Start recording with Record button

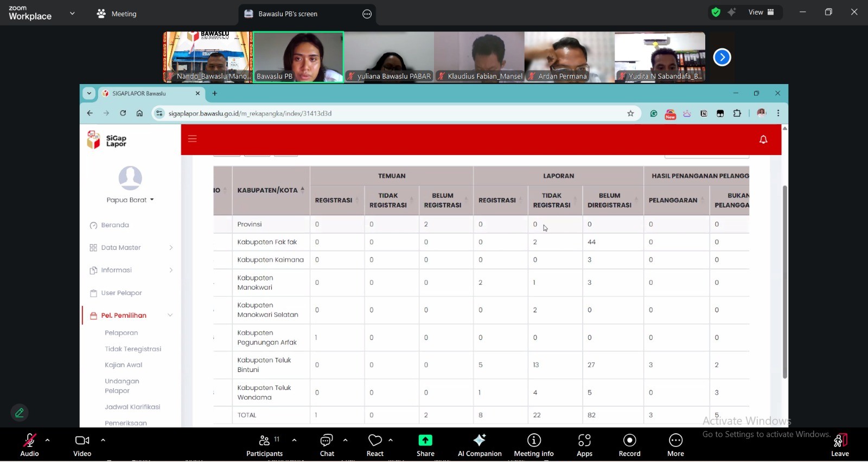[629, 445]
